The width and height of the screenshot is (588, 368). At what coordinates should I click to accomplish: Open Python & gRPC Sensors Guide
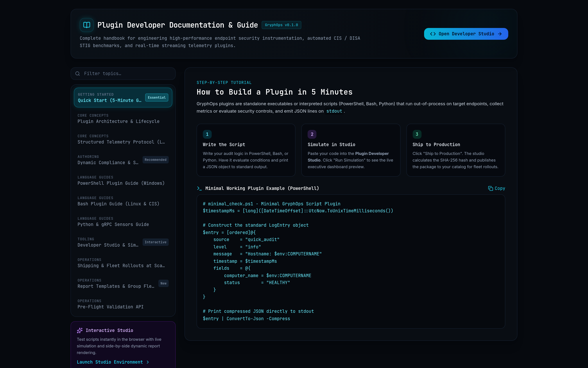tap(123, 222)
